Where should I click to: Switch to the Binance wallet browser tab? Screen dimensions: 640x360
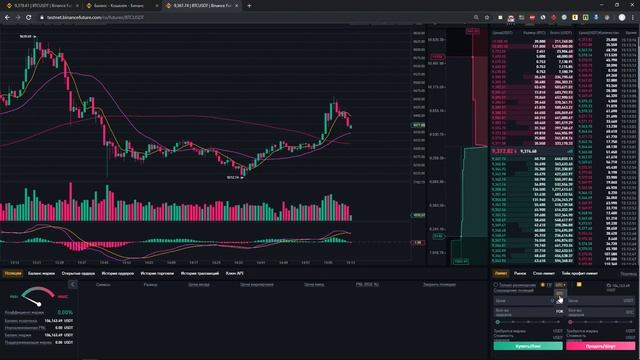tap(121, 6)
